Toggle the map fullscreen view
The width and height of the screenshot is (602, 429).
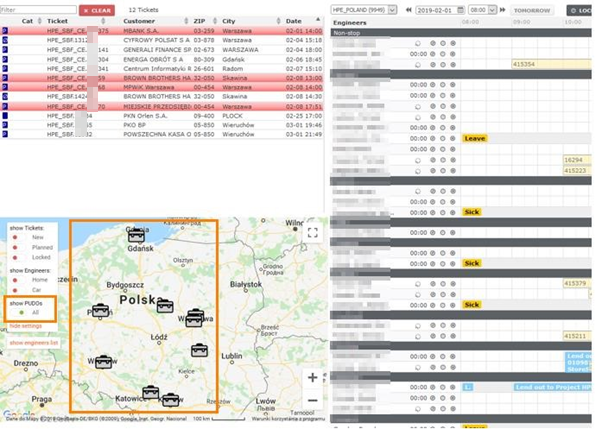[313, 232]
